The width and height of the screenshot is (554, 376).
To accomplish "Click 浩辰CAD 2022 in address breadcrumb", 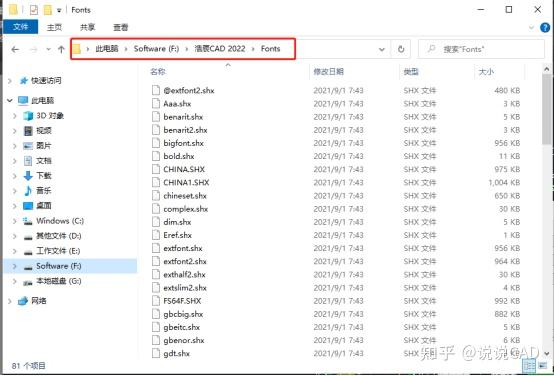I will [220, 49].
